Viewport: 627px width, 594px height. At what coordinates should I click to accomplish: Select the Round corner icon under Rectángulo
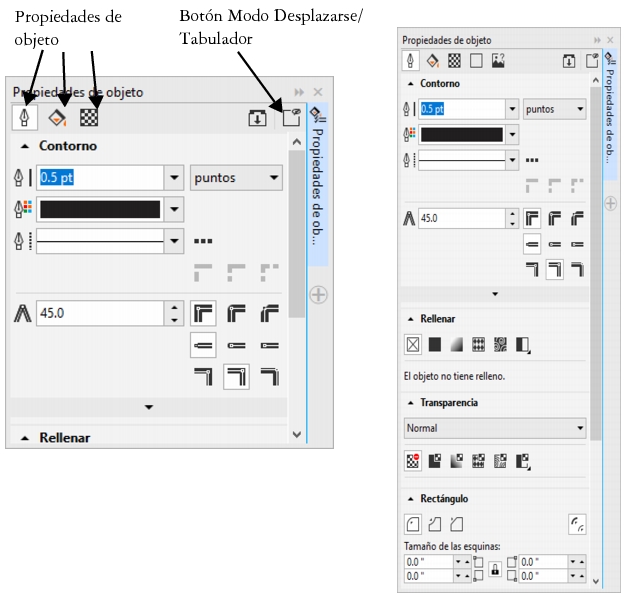410,523
